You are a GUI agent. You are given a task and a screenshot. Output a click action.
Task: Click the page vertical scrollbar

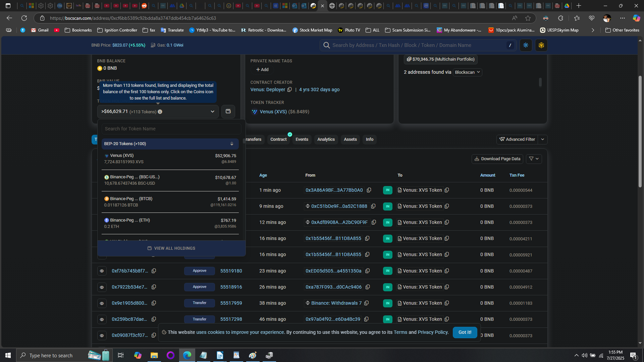click(x=640, y=131)
